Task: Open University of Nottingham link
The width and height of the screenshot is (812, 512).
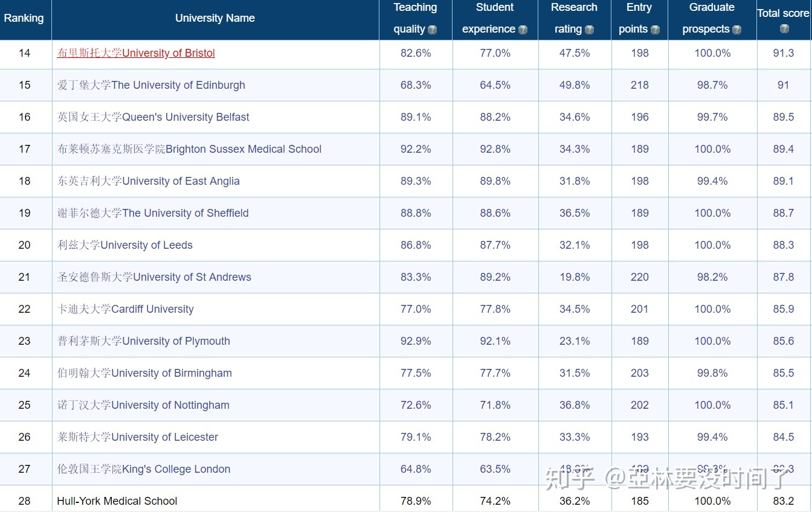Action: 143,405
